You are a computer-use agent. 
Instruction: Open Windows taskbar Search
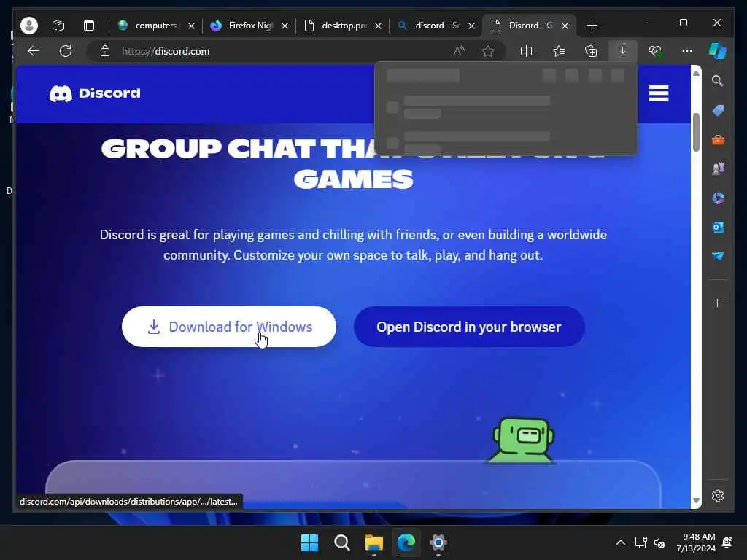coord(342,542)
